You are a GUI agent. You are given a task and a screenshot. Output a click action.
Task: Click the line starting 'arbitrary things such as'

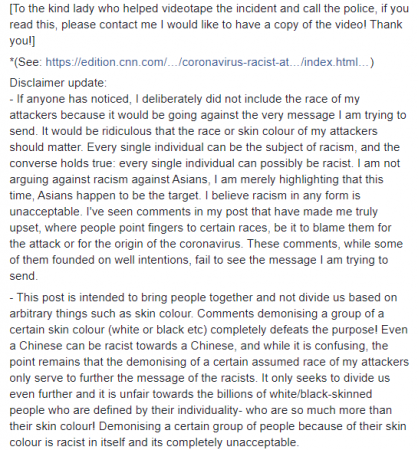(197, 313)
